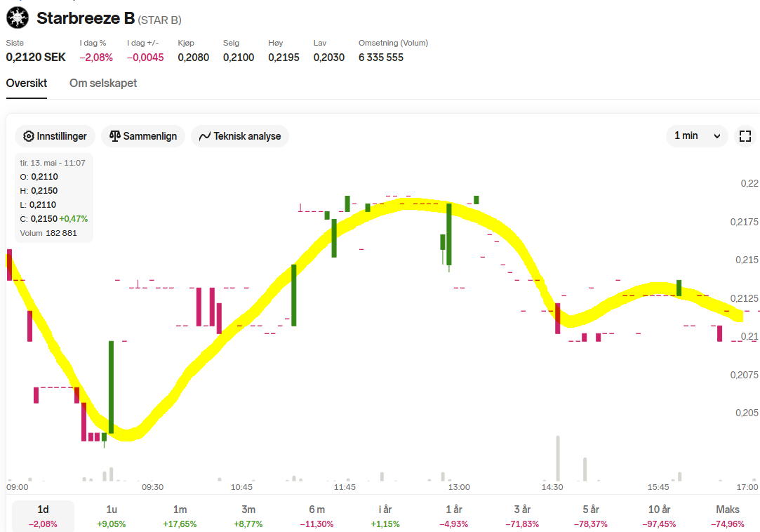Screen dimensions: 760x532
Task: Switch to the Oversikt tab
Action: pos(27,84)
